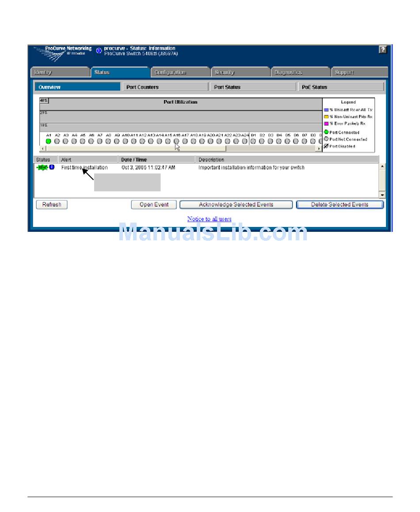Switch to the Status tab

click(120, 72)
